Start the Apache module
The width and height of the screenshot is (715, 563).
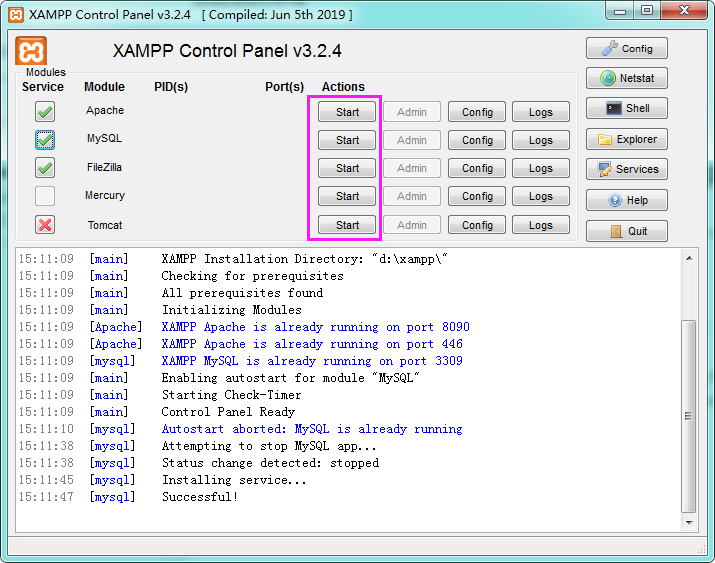(x=347, y=112)
